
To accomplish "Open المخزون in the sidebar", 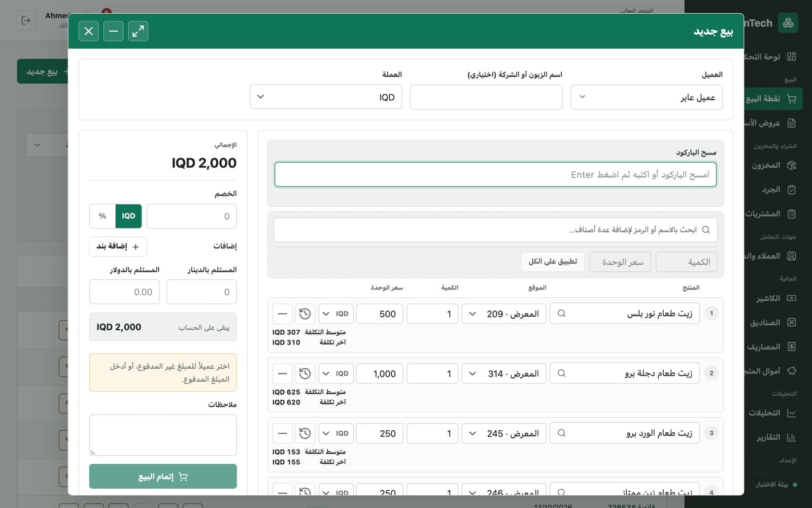I will tap(773, 165).
